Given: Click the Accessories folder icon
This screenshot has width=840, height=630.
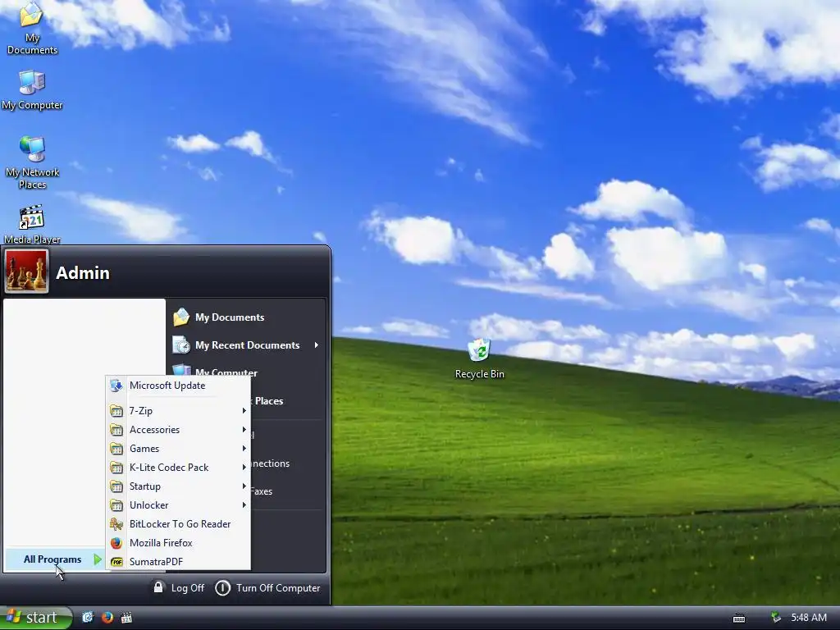Looking at the screenshot, I should [116, 430].
